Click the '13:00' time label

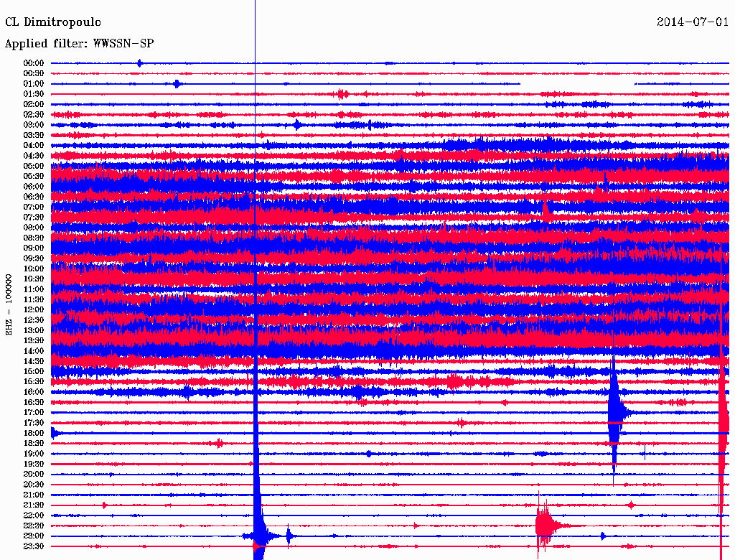coord(34,330)
